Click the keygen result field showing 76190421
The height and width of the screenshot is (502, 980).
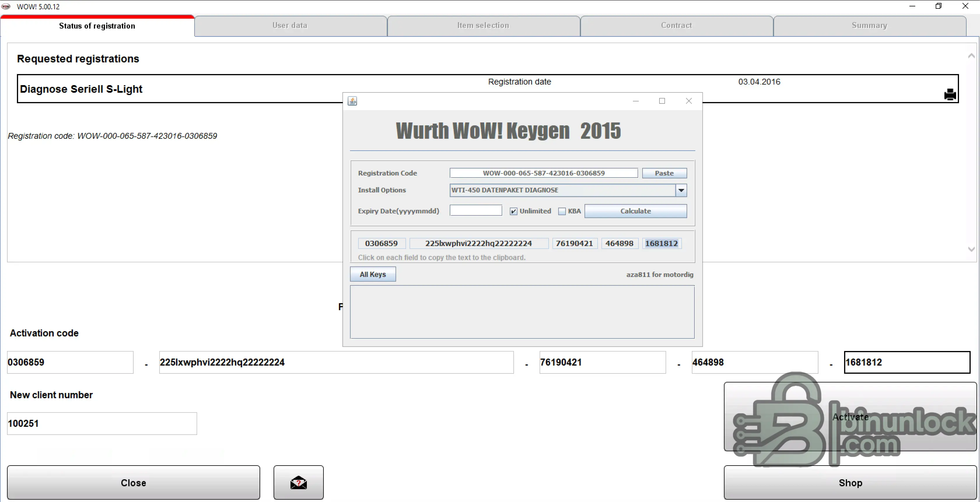pyautogui.click(x=575, y=243)
